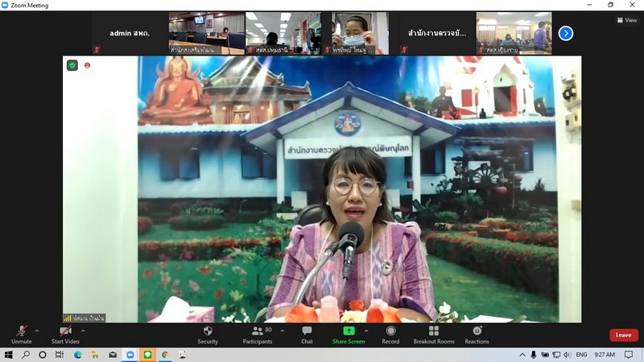Open Task View on taskbar
This screenshot has width=644, height=362.
(60, 355)
